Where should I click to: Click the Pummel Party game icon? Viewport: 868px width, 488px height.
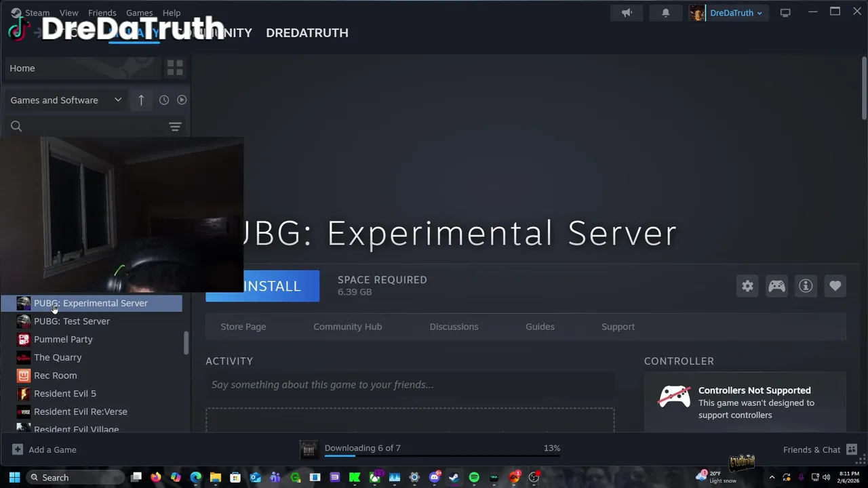point(24,339)
